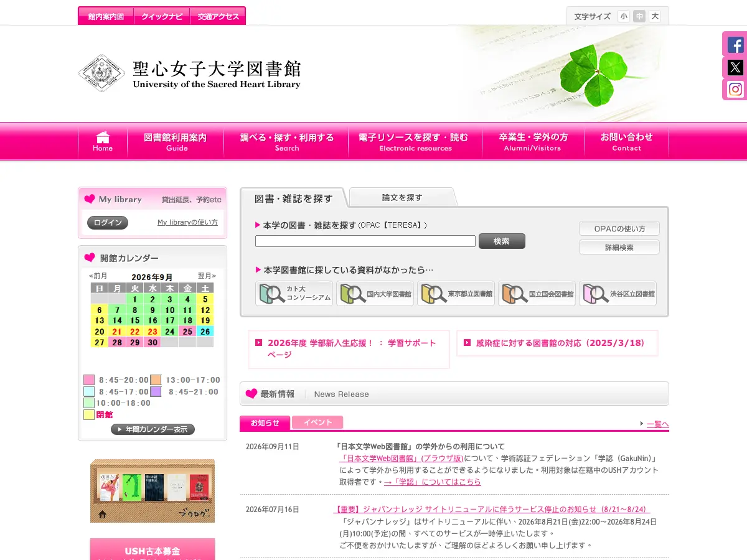The height and width of the screenshot is (560, 747).
Task: Click the OPAC search input field
Action: coord(365,241)
